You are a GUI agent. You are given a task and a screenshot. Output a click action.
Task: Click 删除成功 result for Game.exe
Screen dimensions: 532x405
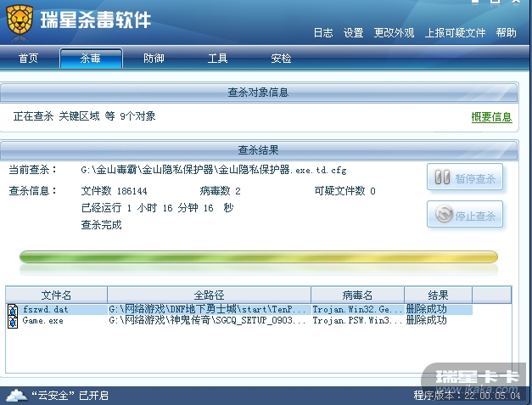(x=427, y=320)
